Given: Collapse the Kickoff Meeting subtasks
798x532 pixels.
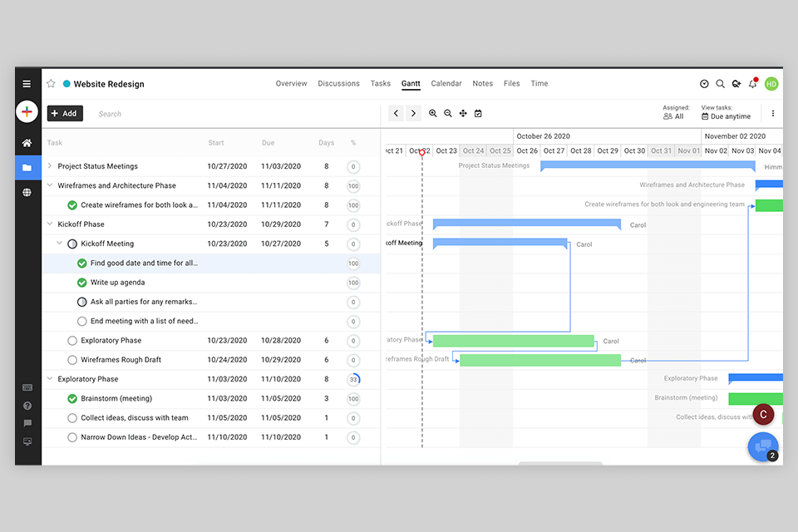Looking at the screenshot, I should pos(59,244).
